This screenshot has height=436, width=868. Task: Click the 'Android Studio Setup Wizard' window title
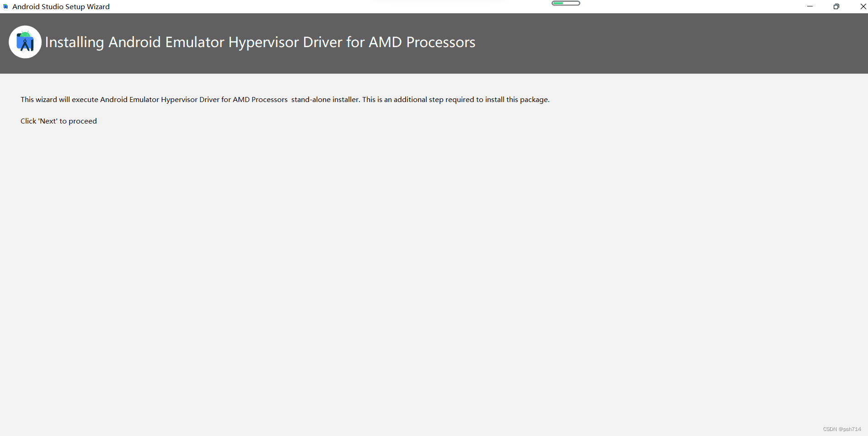point(61,6)
